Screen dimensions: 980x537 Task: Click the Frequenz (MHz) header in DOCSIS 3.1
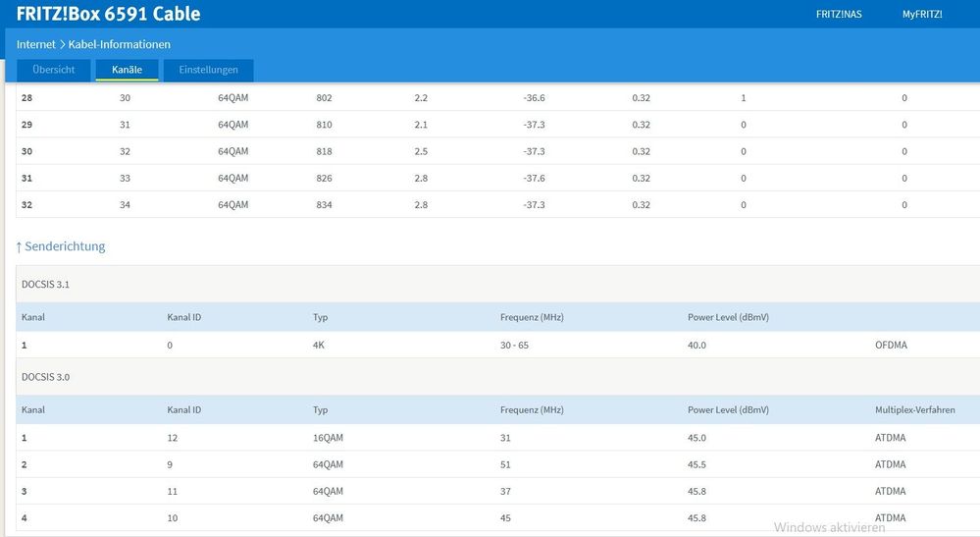(532, 317)
